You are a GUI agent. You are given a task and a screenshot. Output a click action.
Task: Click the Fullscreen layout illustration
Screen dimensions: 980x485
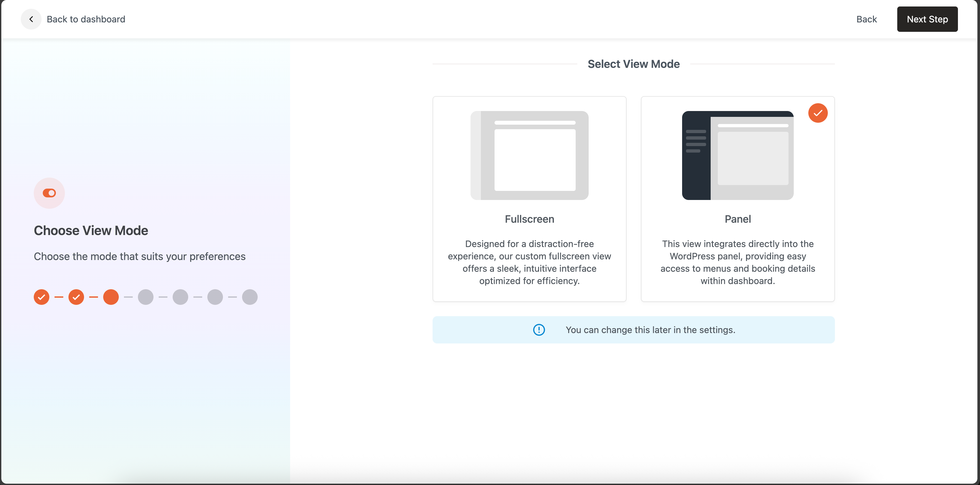click(x=529, y=155)
